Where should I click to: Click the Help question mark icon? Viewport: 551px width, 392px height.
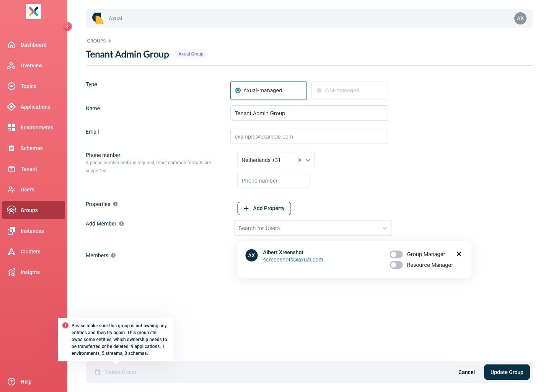tap(11, 382)
